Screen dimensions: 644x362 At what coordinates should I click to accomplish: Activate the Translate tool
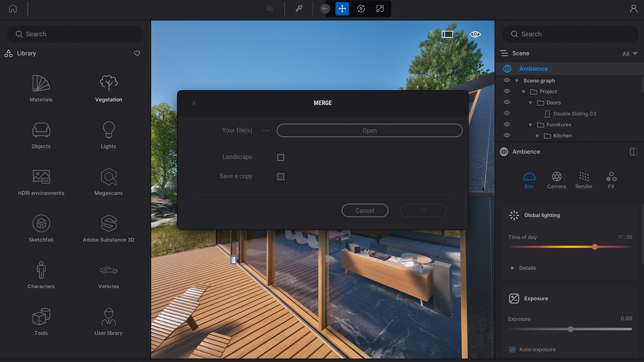click(342, 9)
